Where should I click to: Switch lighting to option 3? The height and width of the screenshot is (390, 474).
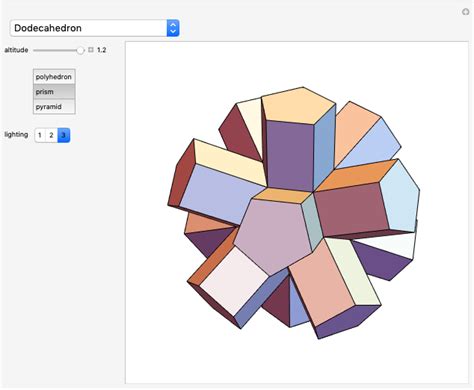coord(64,135)
